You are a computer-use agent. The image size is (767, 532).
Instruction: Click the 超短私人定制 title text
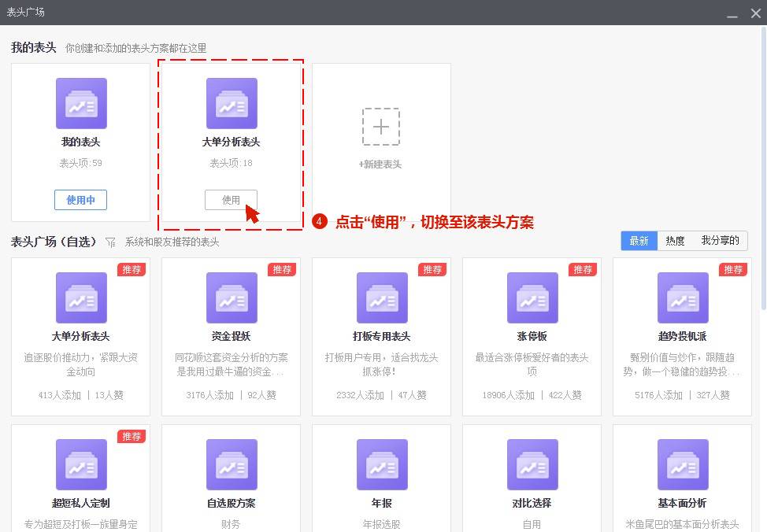[80, 503]
